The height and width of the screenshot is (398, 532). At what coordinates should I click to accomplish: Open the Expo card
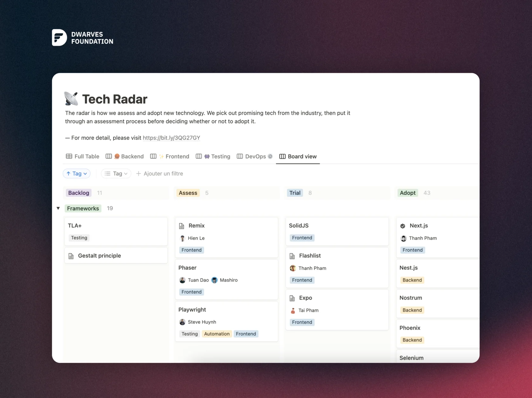coord(337,310)
